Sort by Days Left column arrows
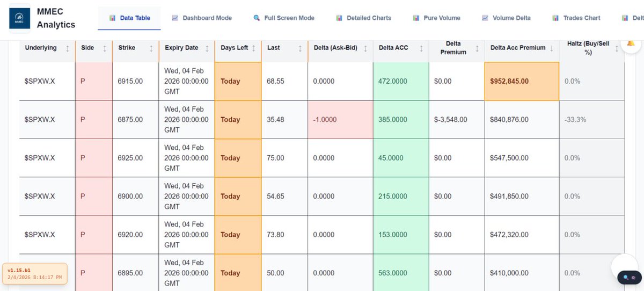This screenshot has width=644, height=291. tap(253, 48)
